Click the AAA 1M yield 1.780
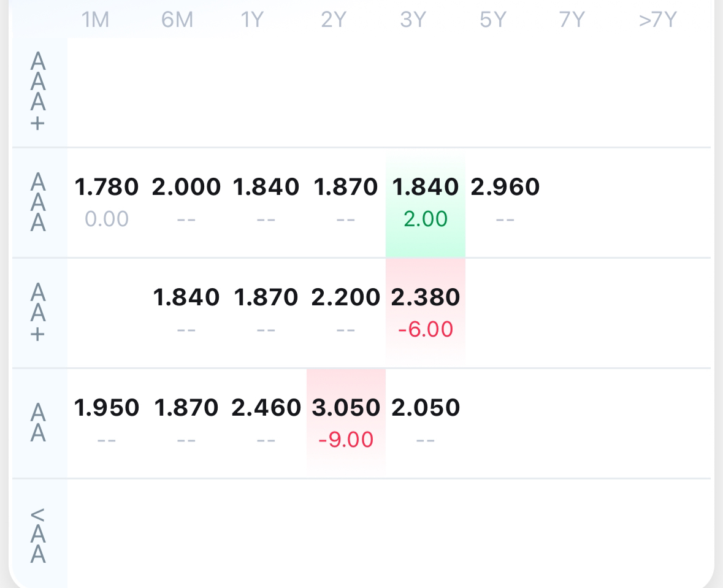This screenshot has height=588, width=723. coord(107,187)
